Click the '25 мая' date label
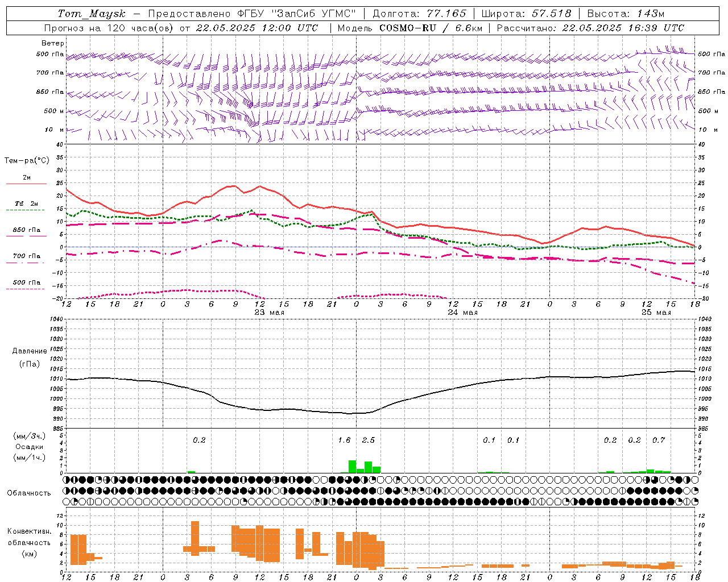 [656, 312]
